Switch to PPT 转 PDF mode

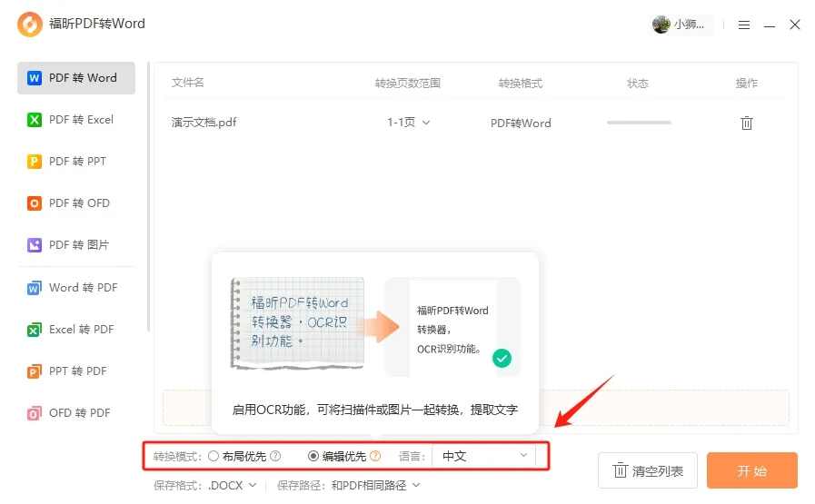click(76, 371)
